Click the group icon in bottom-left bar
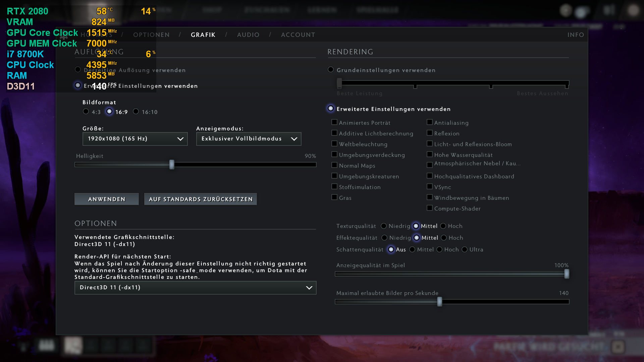Viewport: 644px width, 362px height. [47, 345]
